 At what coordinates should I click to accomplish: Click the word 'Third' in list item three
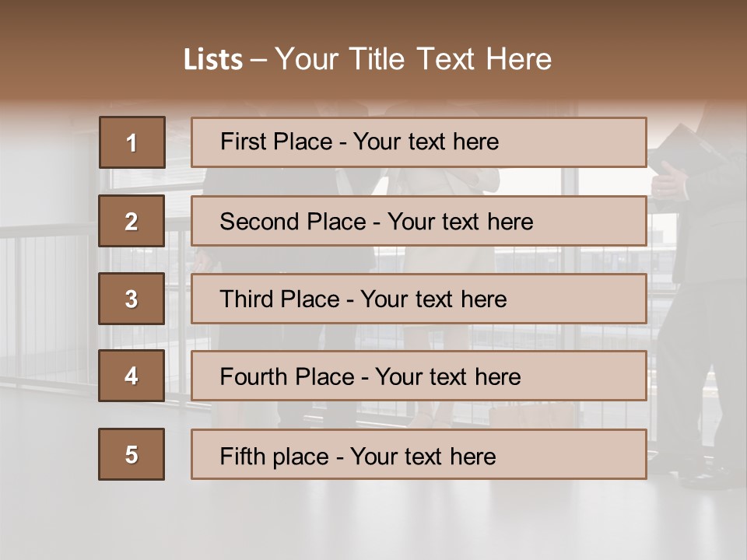[x=247, y=299]
